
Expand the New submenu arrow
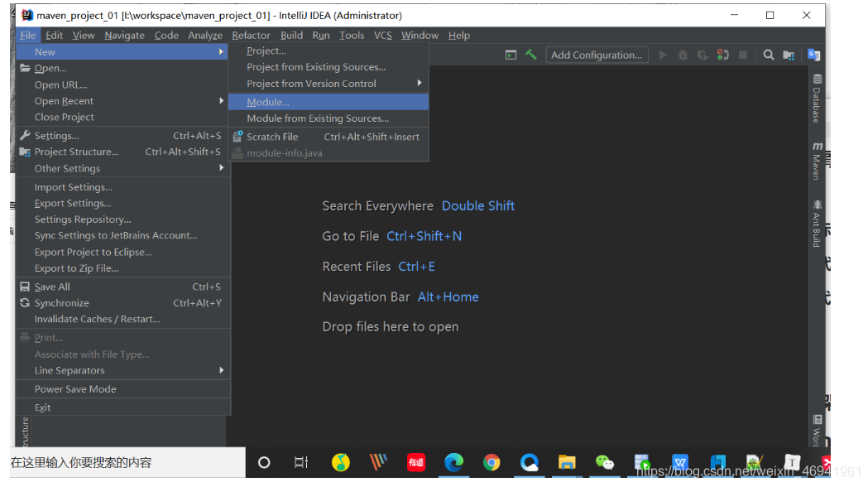(x=221, y=51)
